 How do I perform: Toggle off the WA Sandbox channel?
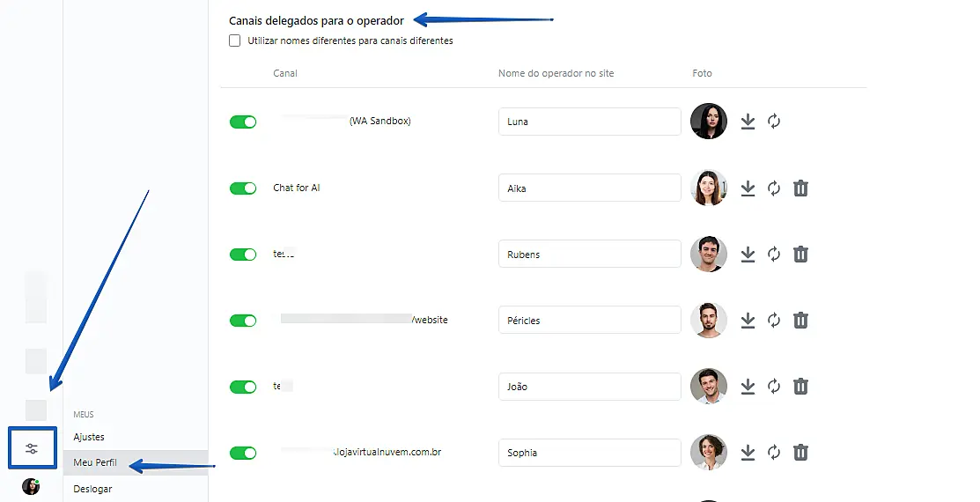243,122
